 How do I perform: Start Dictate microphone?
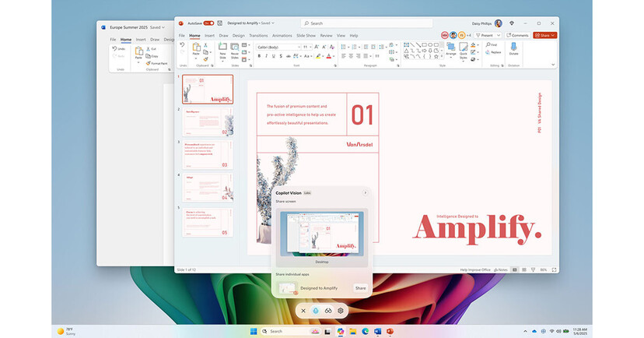[x=514, y=49]
